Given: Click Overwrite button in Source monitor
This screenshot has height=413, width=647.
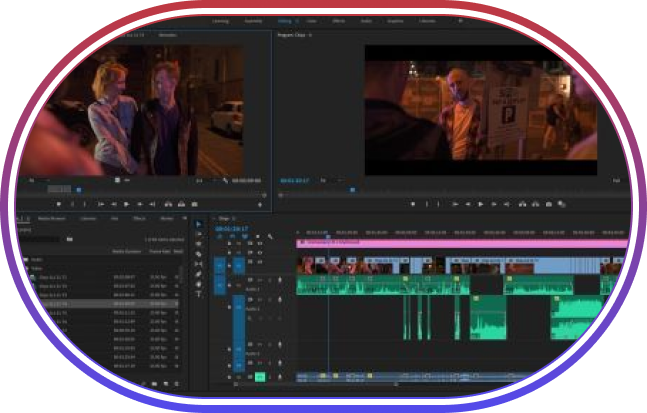Looking at the screenshot, I should pos(181,204).
